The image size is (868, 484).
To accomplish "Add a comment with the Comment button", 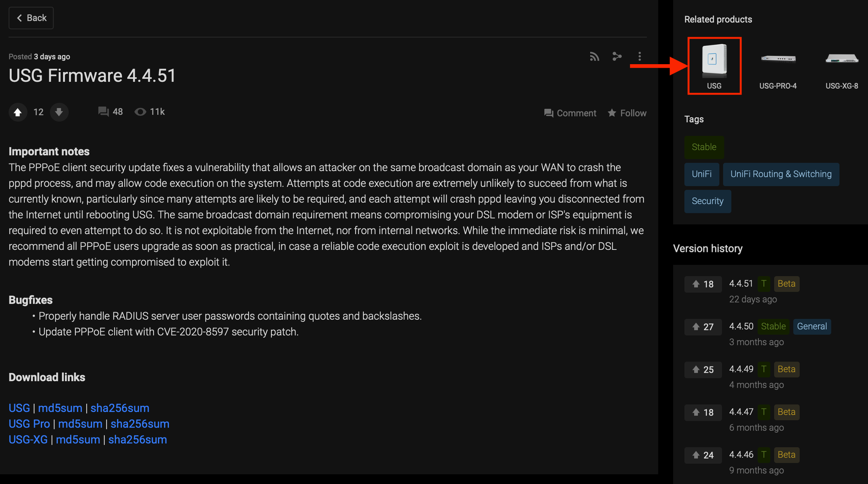I will tap(570, 113).
